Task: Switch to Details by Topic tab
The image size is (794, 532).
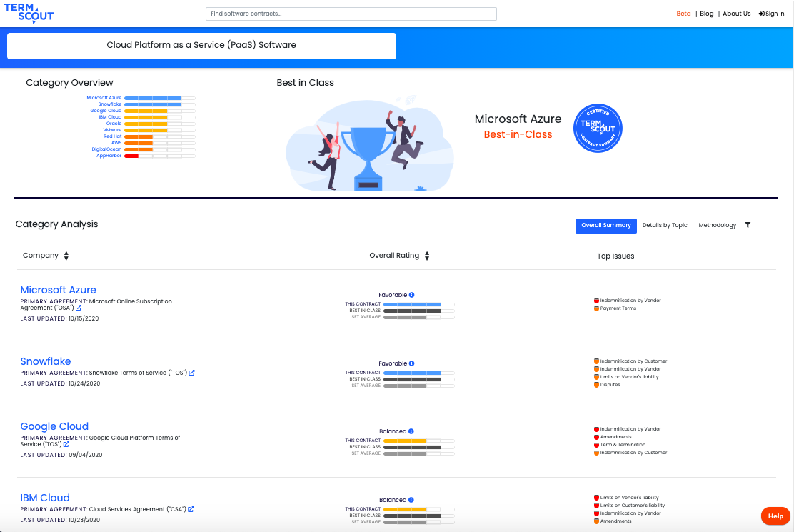Action: [x=665, y=225]
